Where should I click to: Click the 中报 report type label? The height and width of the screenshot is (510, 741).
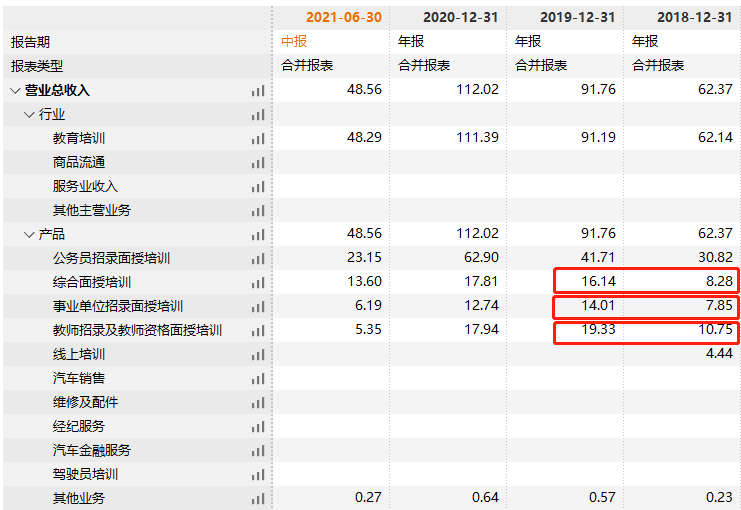[294, 42]
